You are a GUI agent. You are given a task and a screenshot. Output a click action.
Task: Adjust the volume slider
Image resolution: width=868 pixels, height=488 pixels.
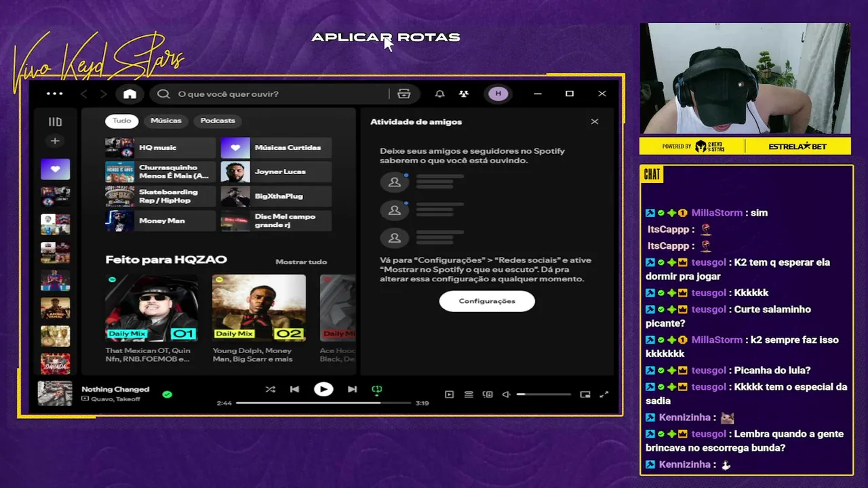click(x=543, y=394)
